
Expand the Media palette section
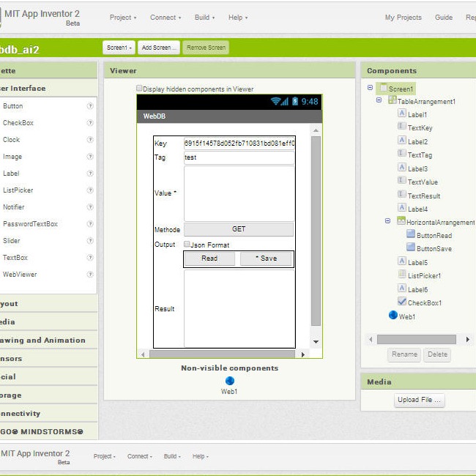[x=48, y=321]
